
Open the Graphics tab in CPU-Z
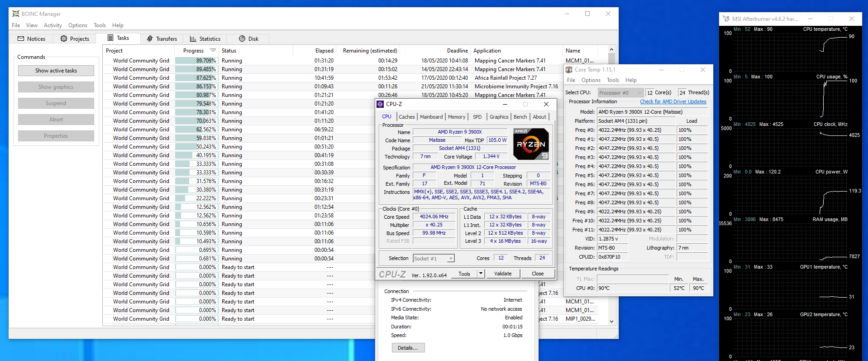point(499,117)
